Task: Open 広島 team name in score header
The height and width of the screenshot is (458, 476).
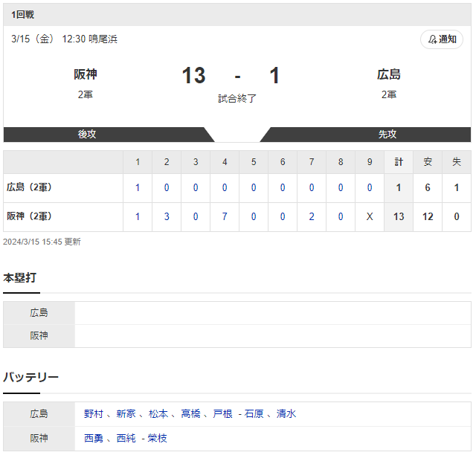Action: (390, 74)
